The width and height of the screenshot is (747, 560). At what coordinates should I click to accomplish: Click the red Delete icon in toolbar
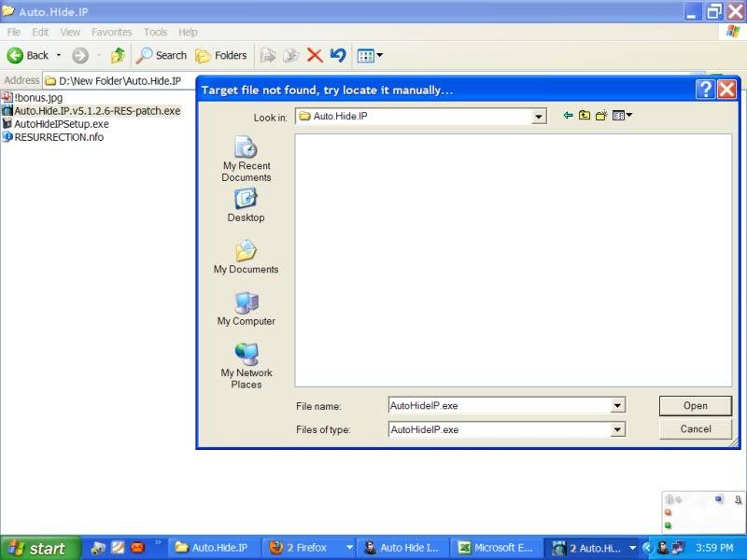click(315, 56)
